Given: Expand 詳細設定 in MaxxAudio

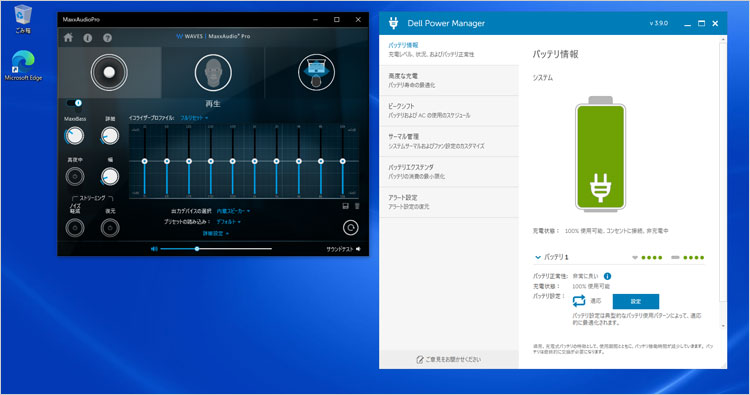Looking at the screenshot, I should click(x=215, y=233).
